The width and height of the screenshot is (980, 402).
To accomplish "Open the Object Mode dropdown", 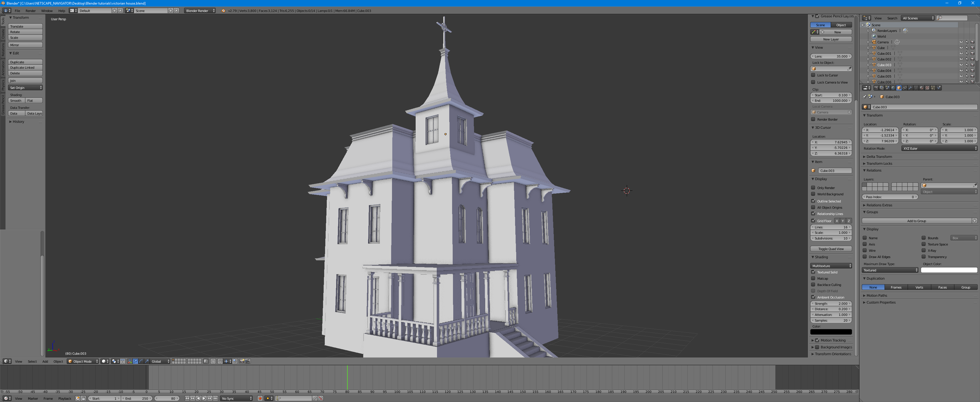I will pyautogui.click(x=83, y=361).
